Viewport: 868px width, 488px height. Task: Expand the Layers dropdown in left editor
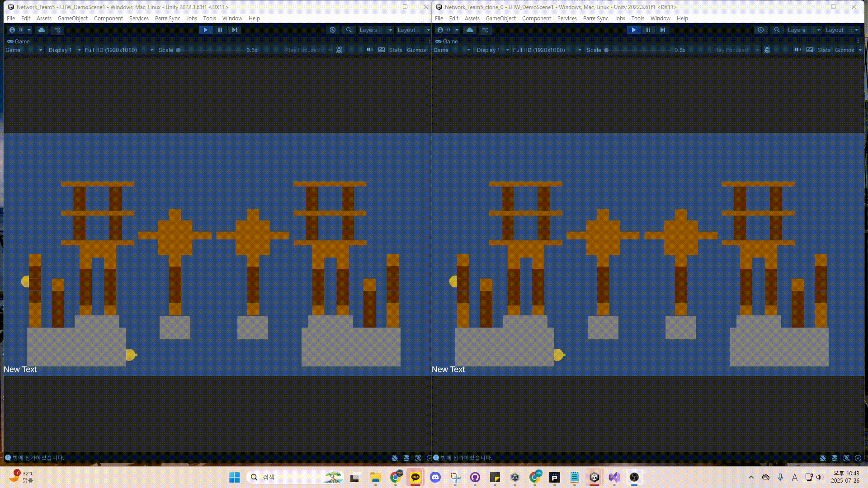[x=375, y=30]
